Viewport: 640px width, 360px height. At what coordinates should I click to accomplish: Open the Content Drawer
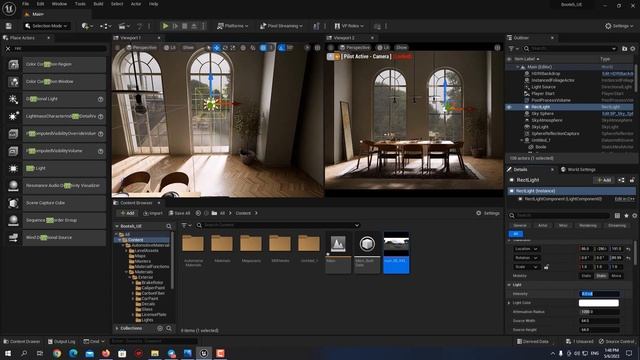tap(21, 341)
